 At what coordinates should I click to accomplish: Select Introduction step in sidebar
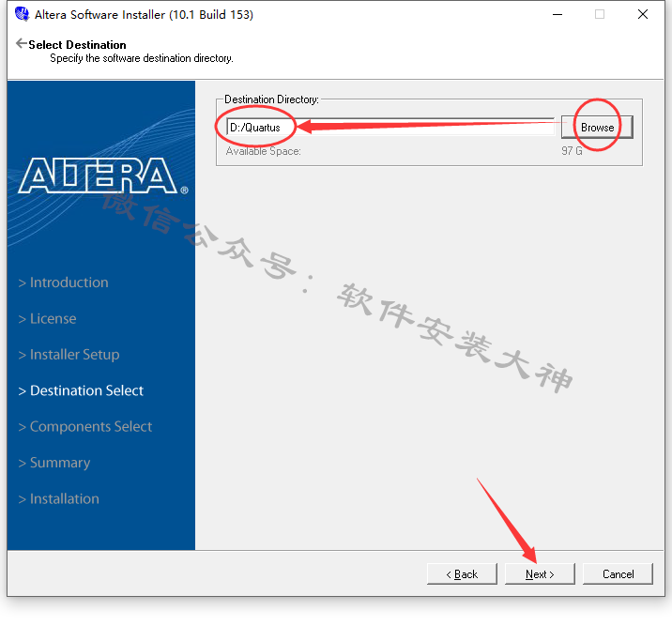coord(69,282)
